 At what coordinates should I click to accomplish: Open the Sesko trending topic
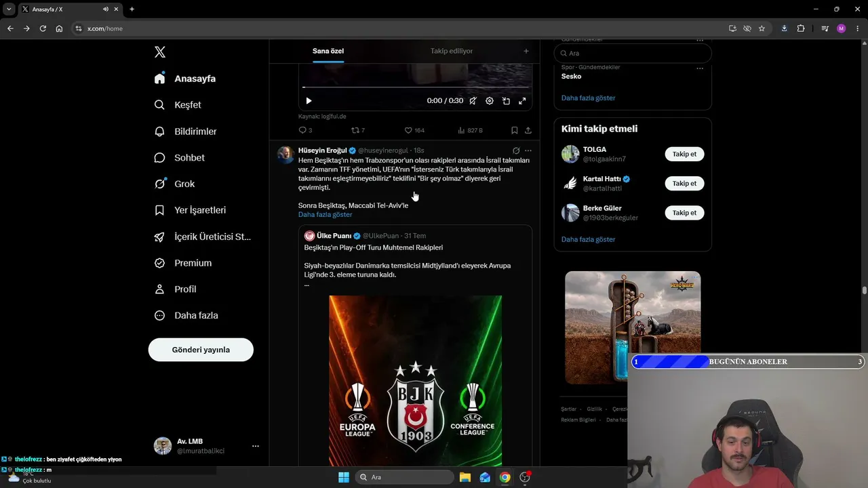click(x=571, y=76)
